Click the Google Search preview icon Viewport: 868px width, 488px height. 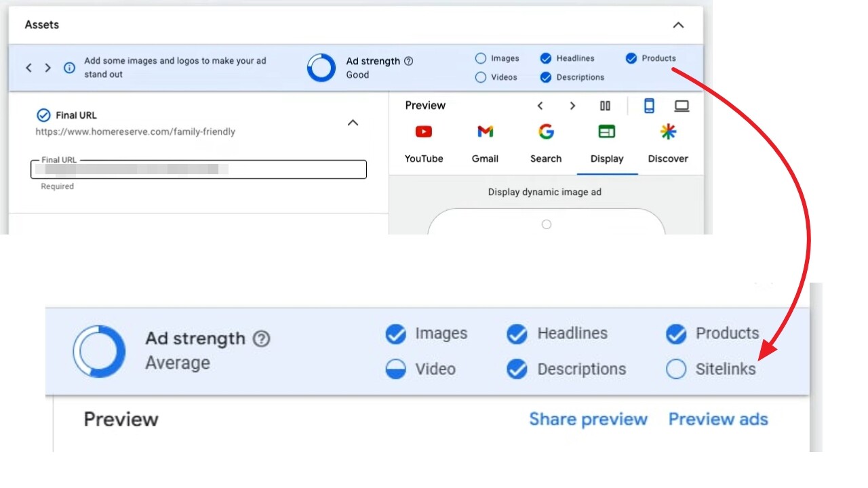(x=546, y=131)
